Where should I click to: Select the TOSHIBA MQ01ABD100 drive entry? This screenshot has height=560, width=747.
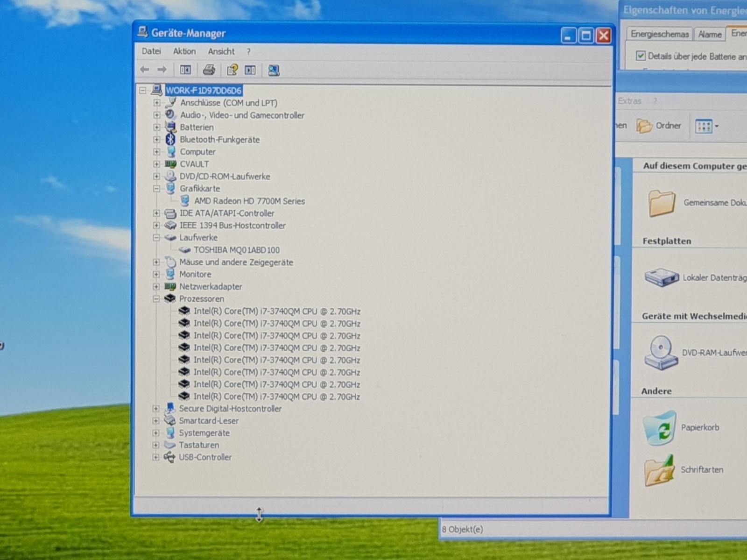pos(237,250)
